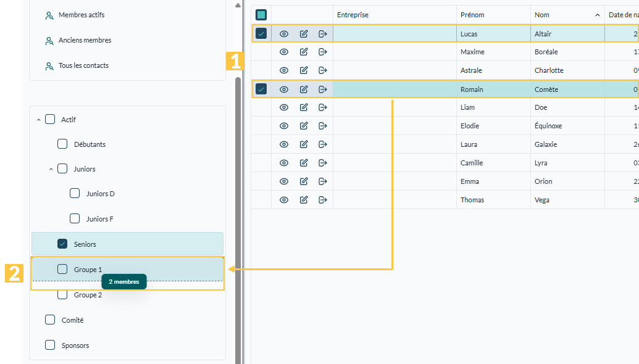Image resolution: width=639 pixels, height=364 pixels.
Task: Click the eye view icon for Liam Doe
Action: pos(284,107)
